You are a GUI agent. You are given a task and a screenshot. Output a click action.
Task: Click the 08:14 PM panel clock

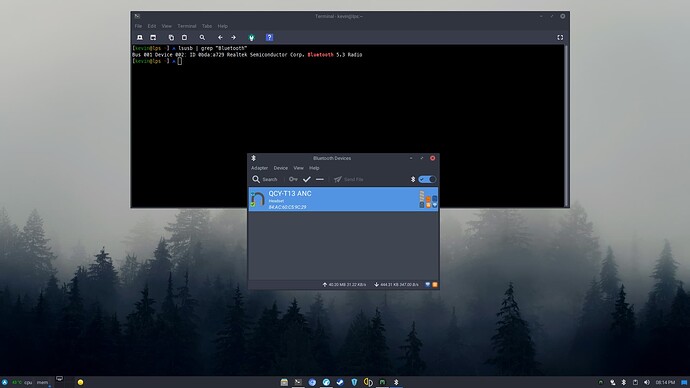[665, 383]
